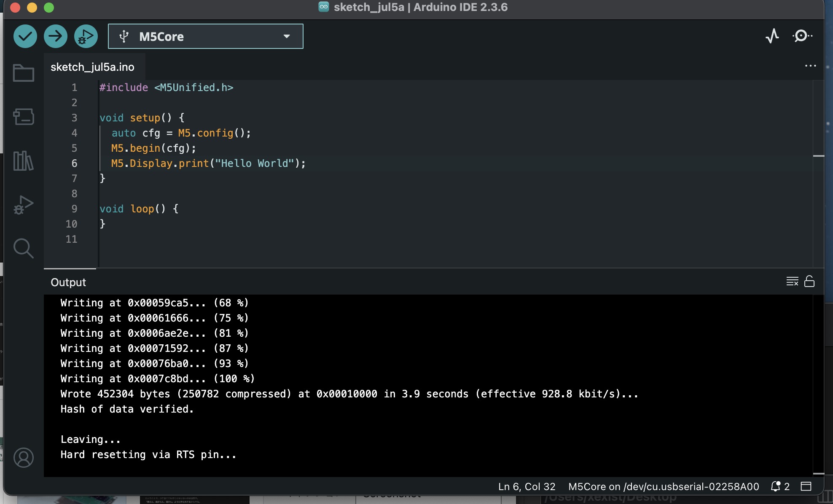This screenshot has width=833, height=504.
Task: Click the void loop() line
Action: [139, 209]
